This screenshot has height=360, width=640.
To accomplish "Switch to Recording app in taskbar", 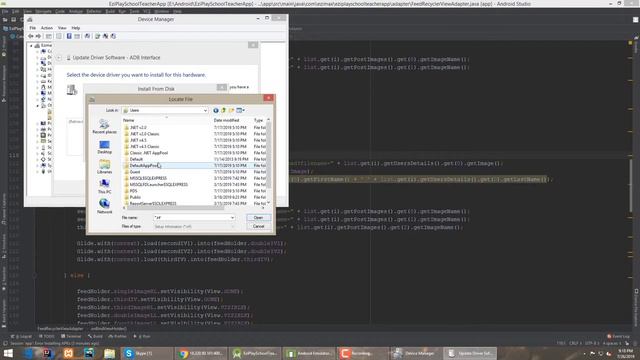I will point(363,353).
